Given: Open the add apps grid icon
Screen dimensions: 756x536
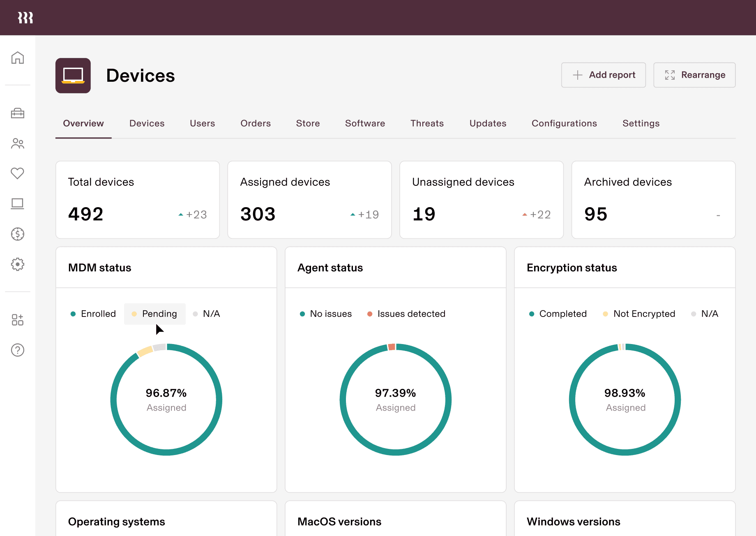Looking at the screenshot, I should click(x=18, y=320).
